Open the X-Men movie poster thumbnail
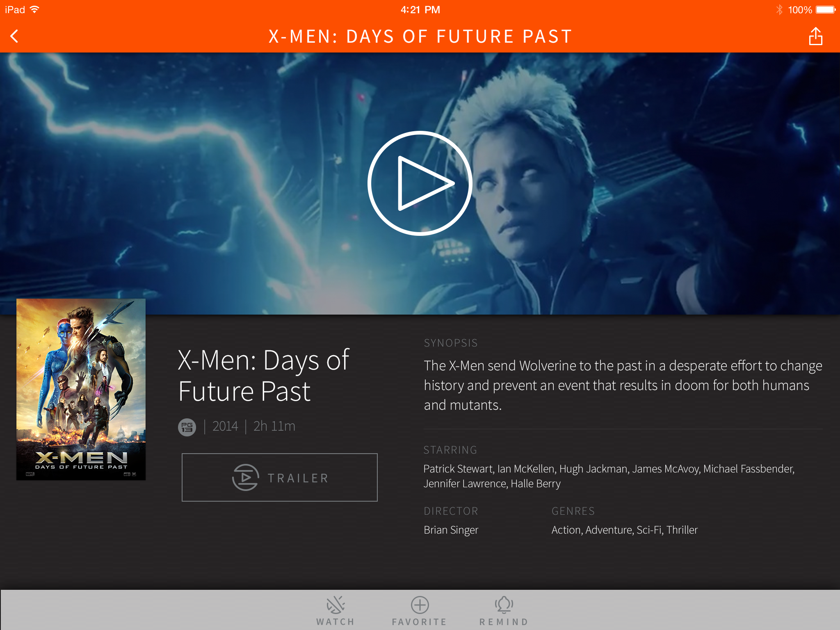Screen dimensions: 840x630 [x=81, y=389]
